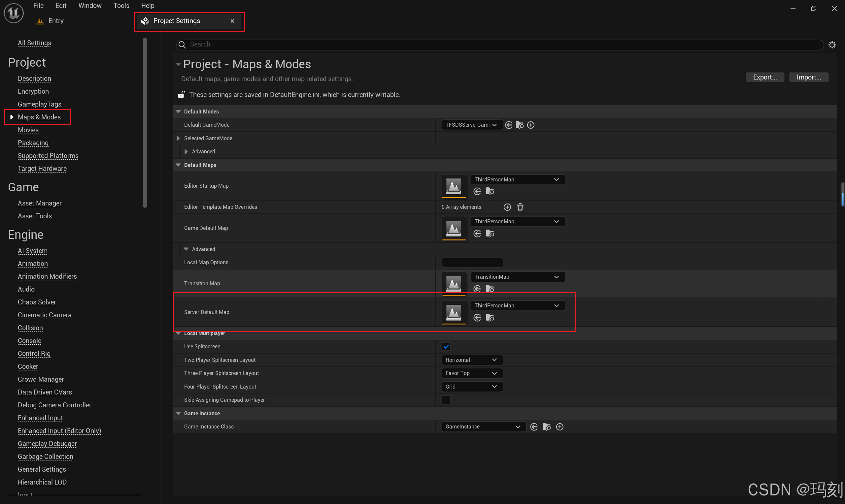The width and height of the screenshot is (845, 504).
Task: Click trash icon for Editor Template Map Overrides
Action: 520,207
